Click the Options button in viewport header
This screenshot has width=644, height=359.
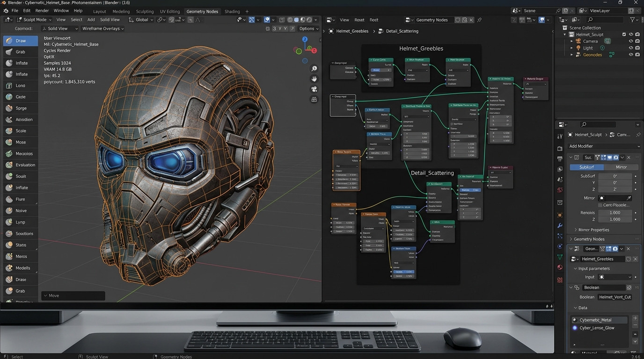pos(308,29)
